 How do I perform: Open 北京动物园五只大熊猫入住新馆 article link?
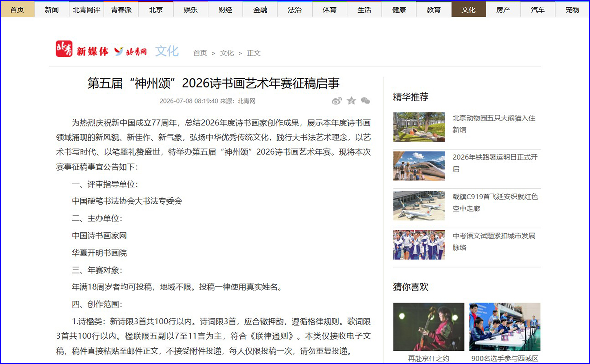494,124
